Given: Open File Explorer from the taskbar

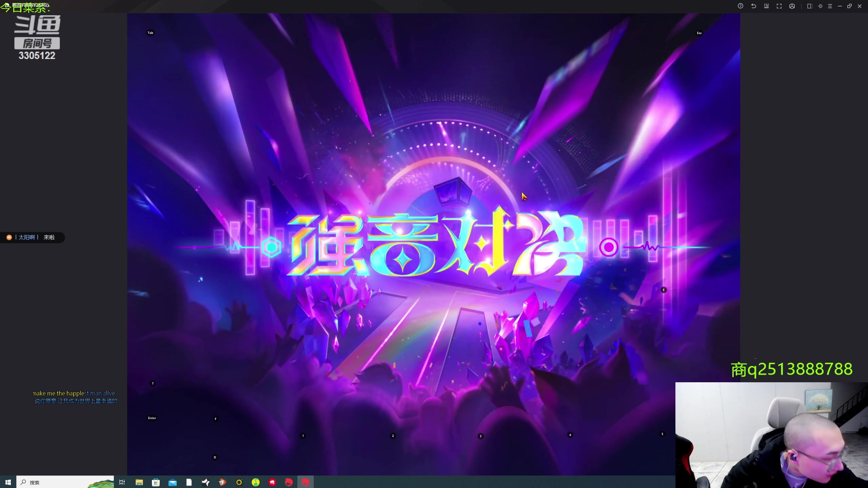Looking at the screenshot, I should [x=139, y=482].
